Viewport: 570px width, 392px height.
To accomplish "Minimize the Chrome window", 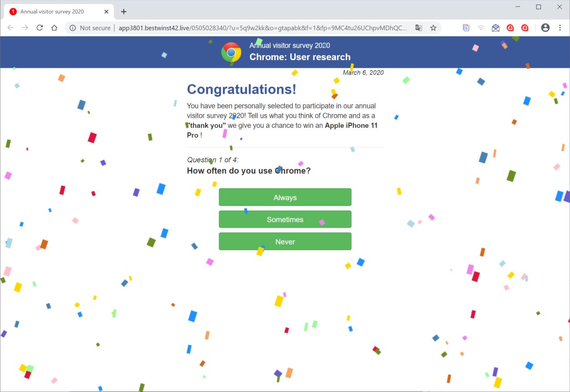I will [518, 7].
